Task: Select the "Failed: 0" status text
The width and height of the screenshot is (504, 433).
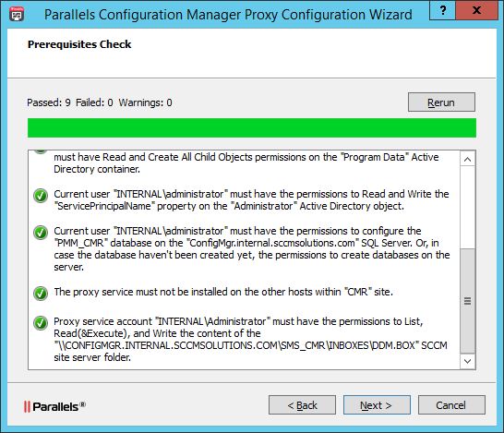Action: (x=94, y=102)
